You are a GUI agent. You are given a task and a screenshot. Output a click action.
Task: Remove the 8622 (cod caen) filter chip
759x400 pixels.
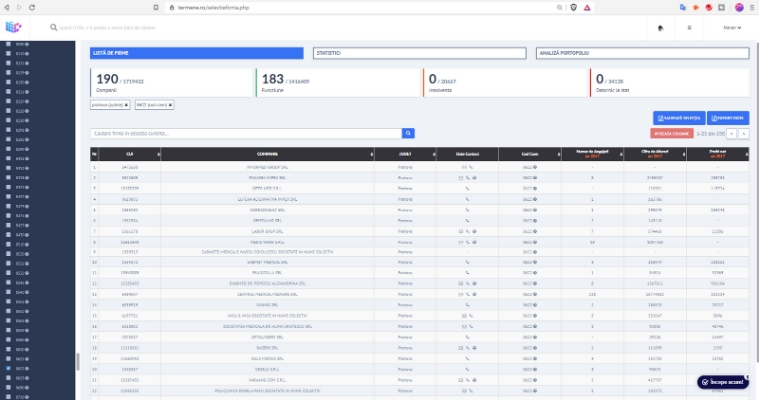click(170, 105)
